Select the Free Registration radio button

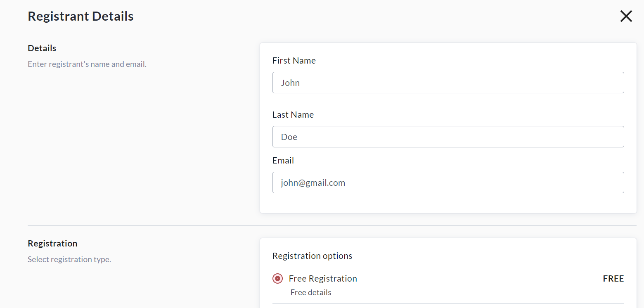(278, 279)
